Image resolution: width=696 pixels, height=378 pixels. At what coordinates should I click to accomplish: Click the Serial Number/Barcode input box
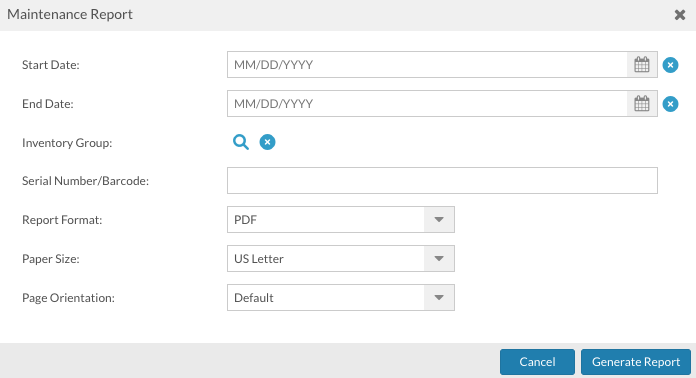point(442,181)
